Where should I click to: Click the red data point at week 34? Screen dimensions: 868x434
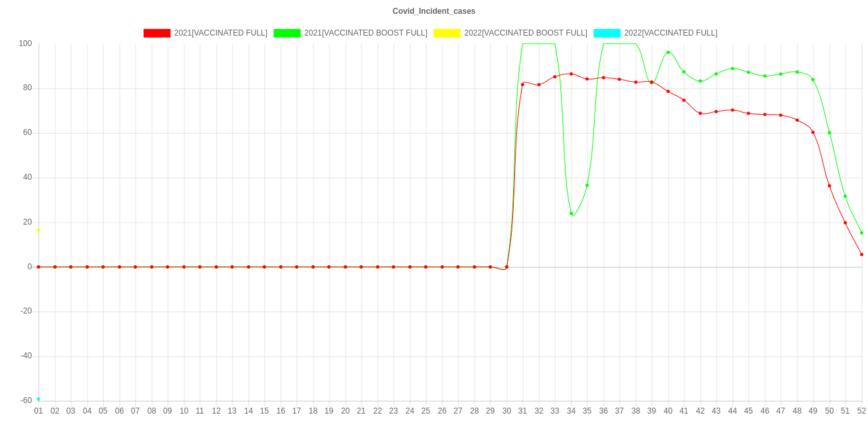tap(571, 74)
